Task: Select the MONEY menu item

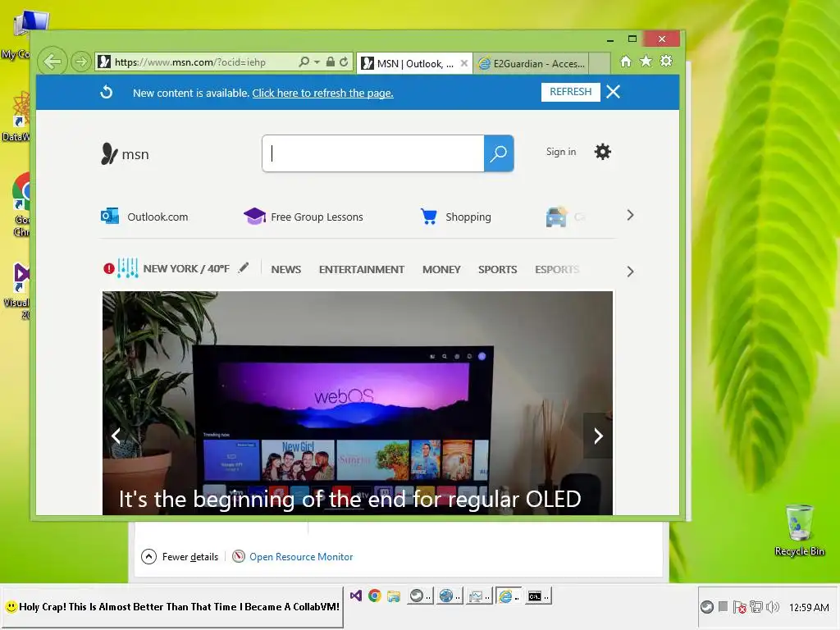Action: click(441, 269)
